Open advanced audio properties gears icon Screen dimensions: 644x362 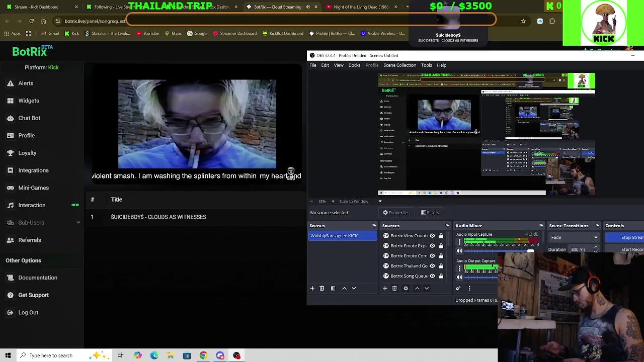[458, 289]
